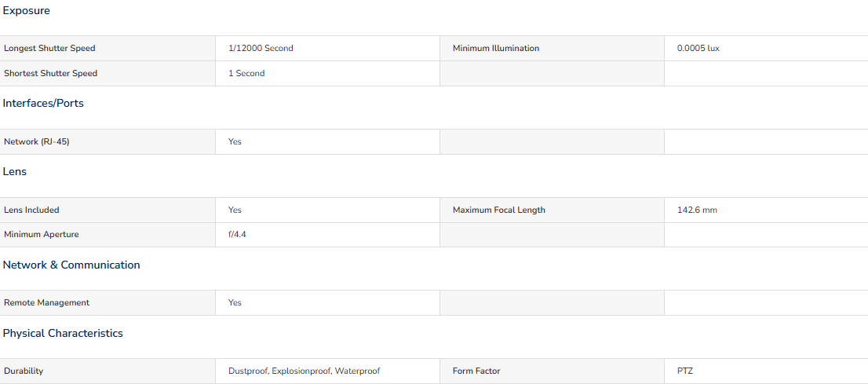Select the 142.6 mm value
The height and width of the screenshot is (384, 868).
pos(697,210)
